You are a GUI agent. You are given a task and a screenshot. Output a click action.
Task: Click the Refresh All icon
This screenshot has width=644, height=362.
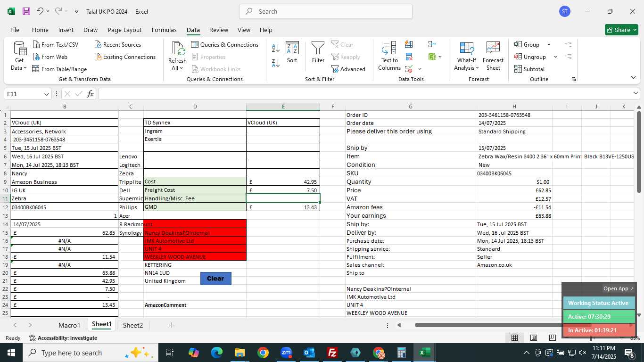(178, 49)
